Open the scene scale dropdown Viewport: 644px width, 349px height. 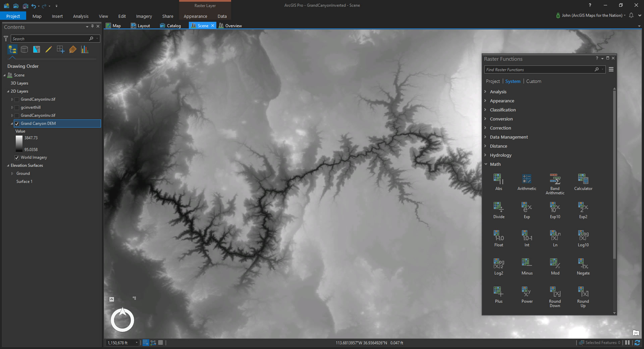(137, 343)
